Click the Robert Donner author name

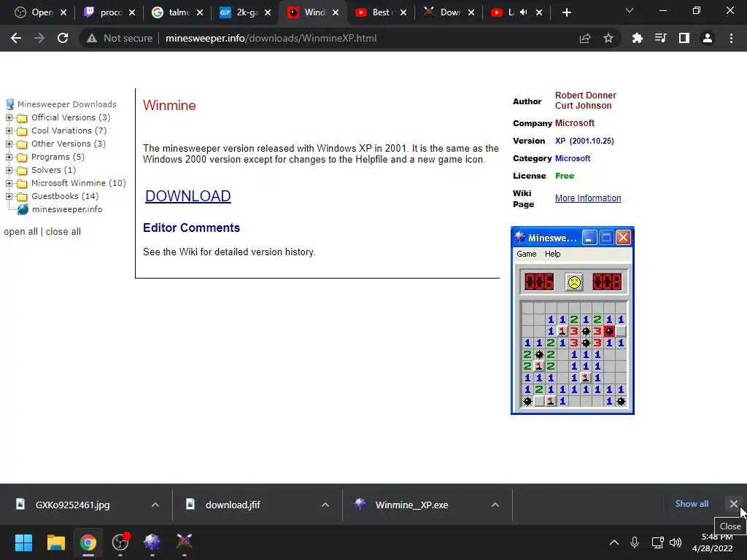[586, 96]
